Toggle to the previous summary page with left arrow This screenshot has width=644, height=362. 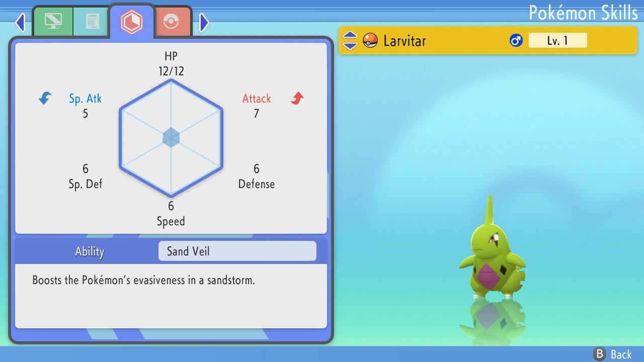20,23
